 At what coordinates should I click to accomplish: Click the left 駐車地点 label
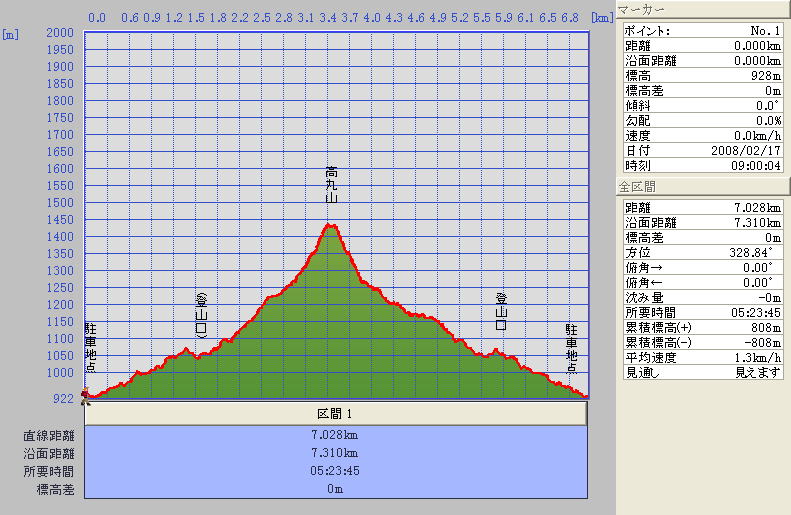(90, 348)
